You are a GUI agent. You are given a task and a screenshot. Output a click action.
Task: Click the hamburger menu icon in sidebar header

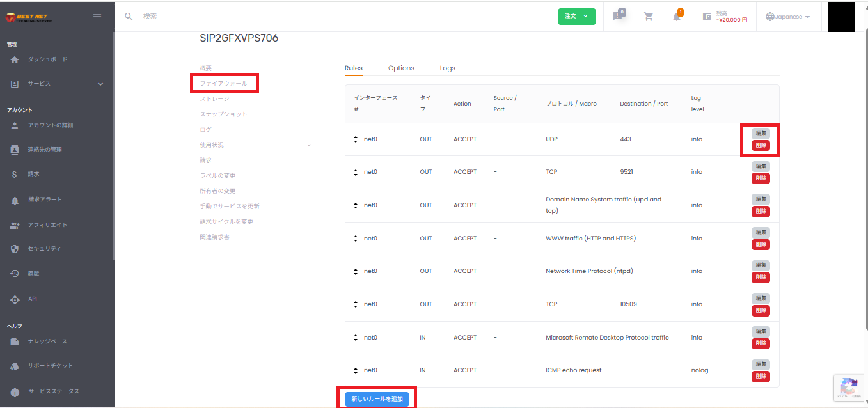point(97,17)
